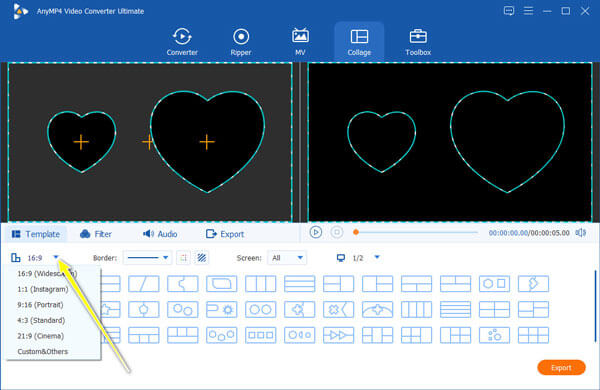Select the Collage module

tap(359, 42)
